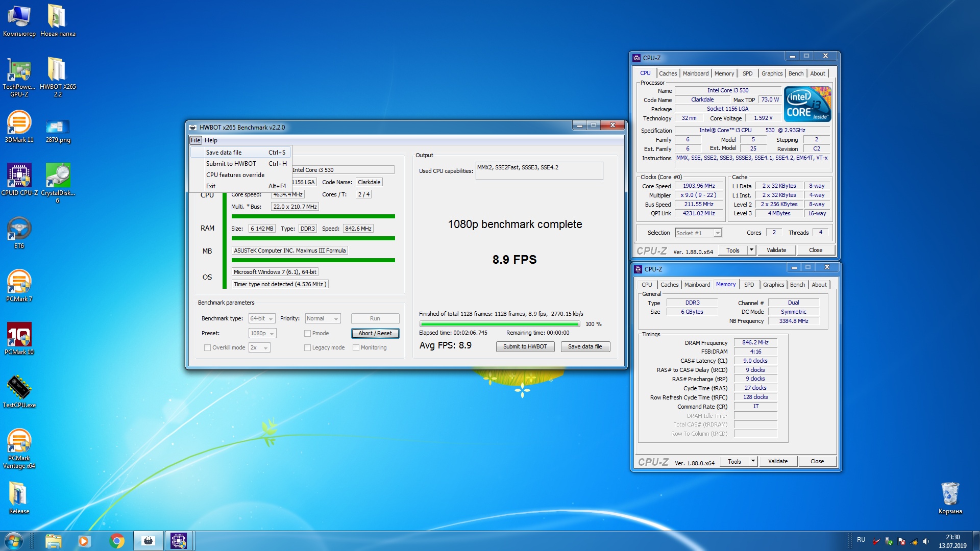Open Bench tab in upper CPU-Z
980x551 pixels.
click(796, 73)
